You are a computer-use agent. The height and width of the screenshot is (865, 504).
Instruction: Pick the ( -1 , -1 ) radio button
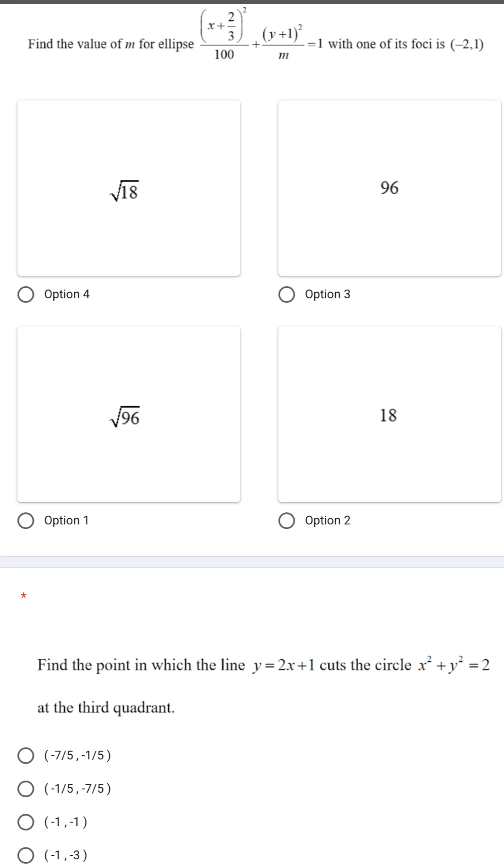coord(26,822)
